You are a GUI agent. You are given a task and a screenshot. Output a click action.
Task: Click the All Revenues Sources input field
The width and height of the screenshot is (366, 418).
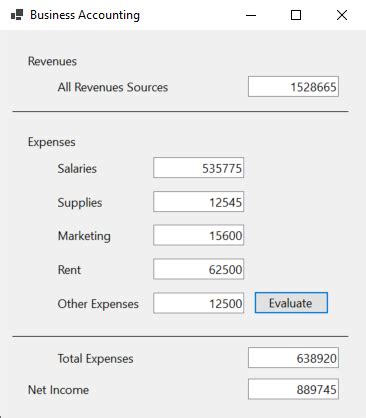[293, 87]
